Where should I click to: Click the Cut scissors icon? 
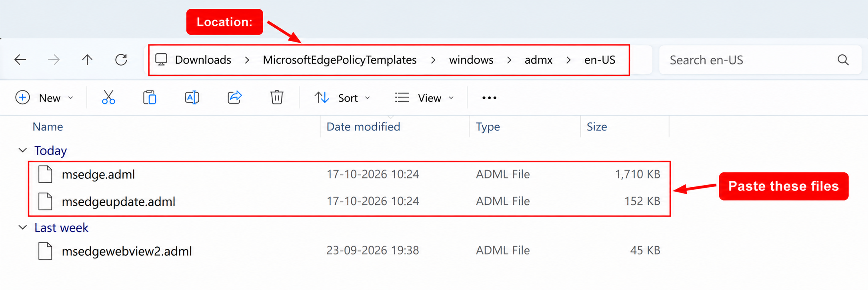point(108,98)
